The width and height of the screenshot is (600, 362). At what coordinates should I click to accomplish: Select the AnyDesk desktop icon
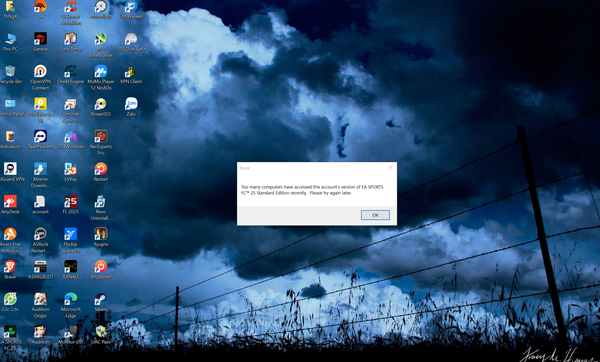(10, 204)
